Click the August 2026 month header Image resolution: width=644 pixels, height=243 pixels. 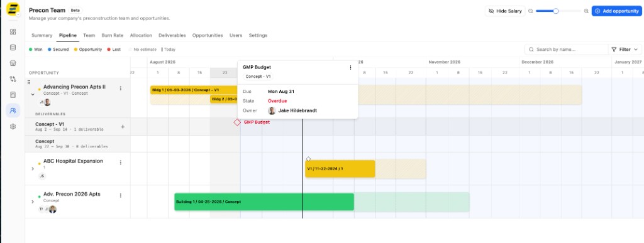[162, 62]
